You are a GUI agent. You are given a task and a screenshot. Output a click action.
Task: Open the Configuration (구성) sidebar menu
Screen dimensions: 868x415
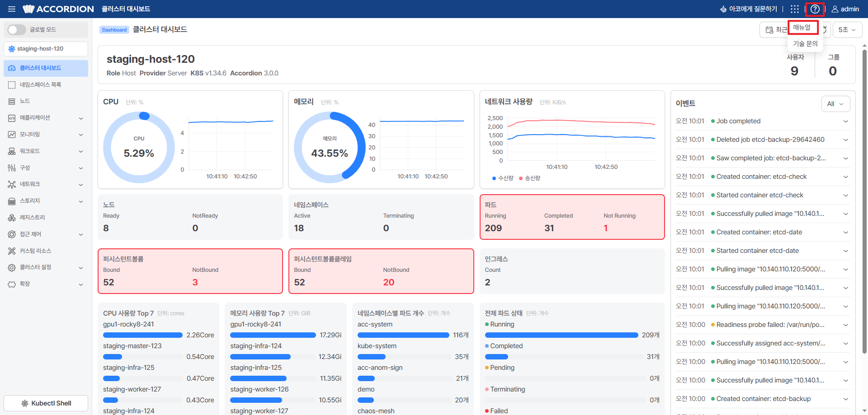(x=46, y=168)
